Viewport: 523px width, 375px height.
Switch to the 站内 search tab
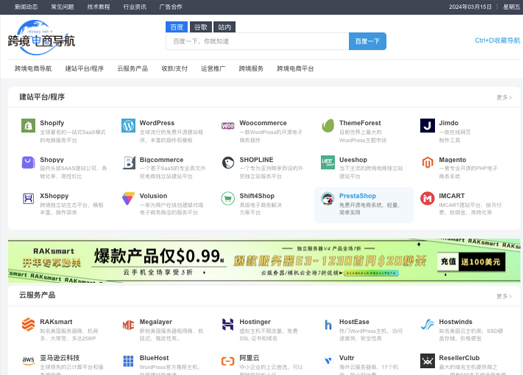224,27
